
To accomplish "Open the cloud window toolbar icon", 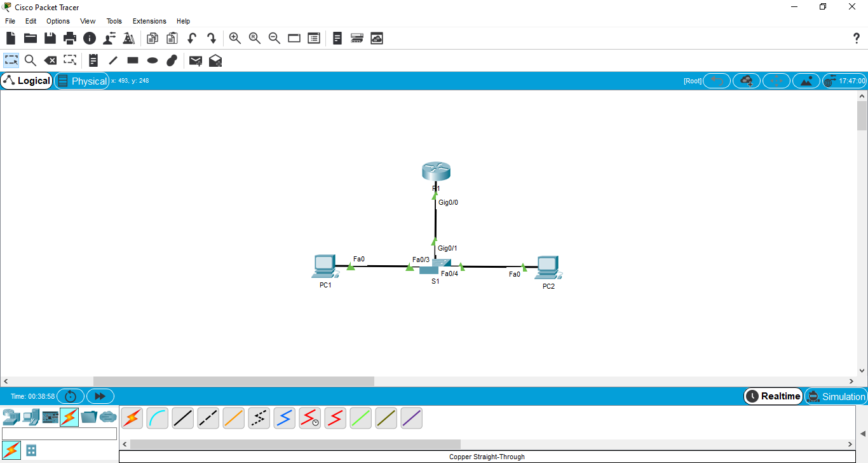I will coord(377,38).
